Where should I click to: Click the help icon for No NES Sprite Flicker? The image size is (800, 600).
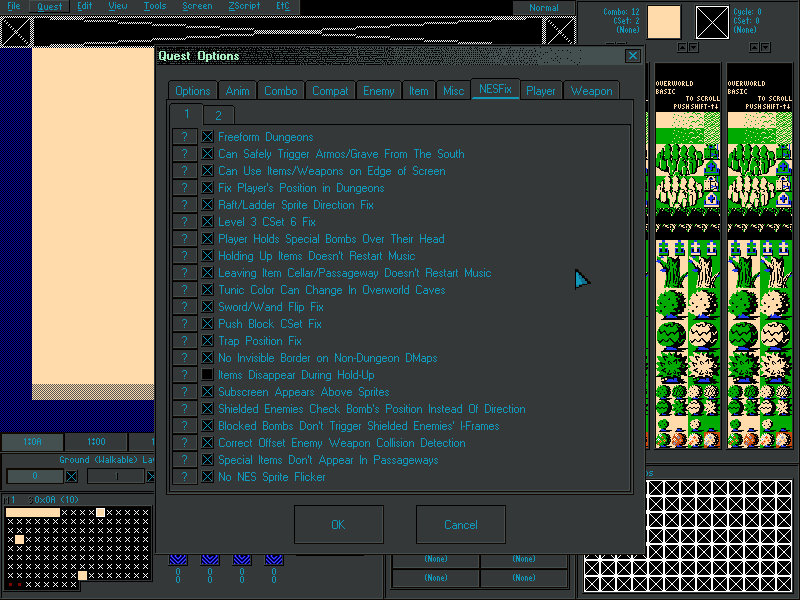coord(184,477)
